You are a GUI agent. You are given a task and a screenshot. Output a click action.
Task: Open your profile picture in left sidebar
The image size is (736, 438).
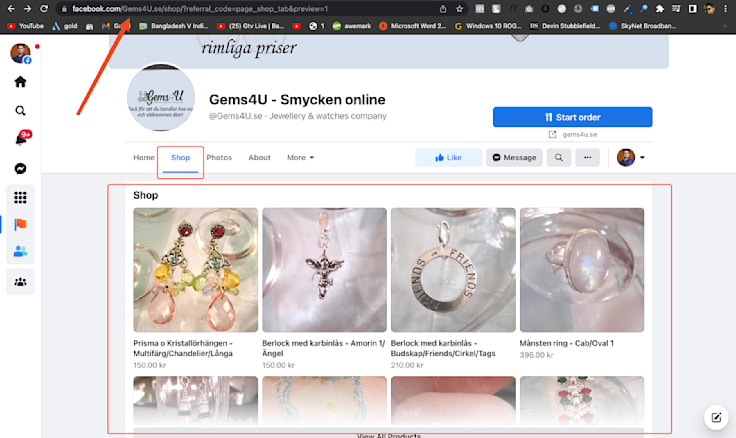(20, 53)
